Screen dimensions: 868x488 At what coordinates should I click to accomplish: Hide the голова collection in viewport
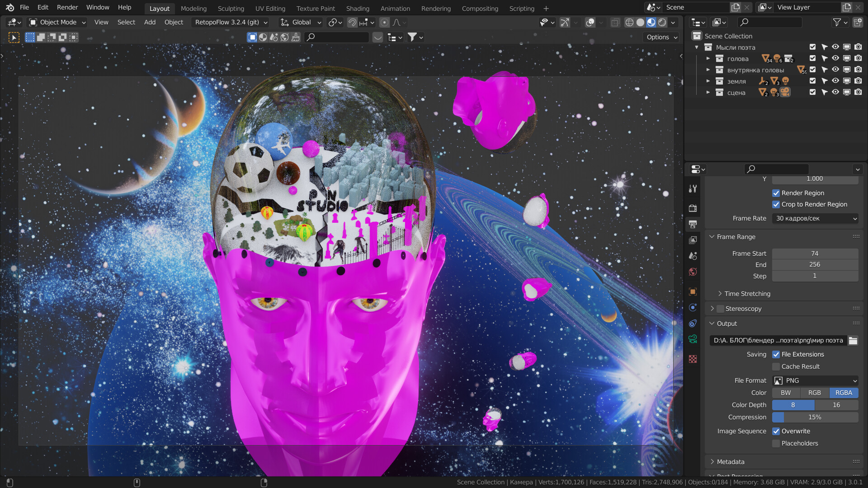pos(835,58)
